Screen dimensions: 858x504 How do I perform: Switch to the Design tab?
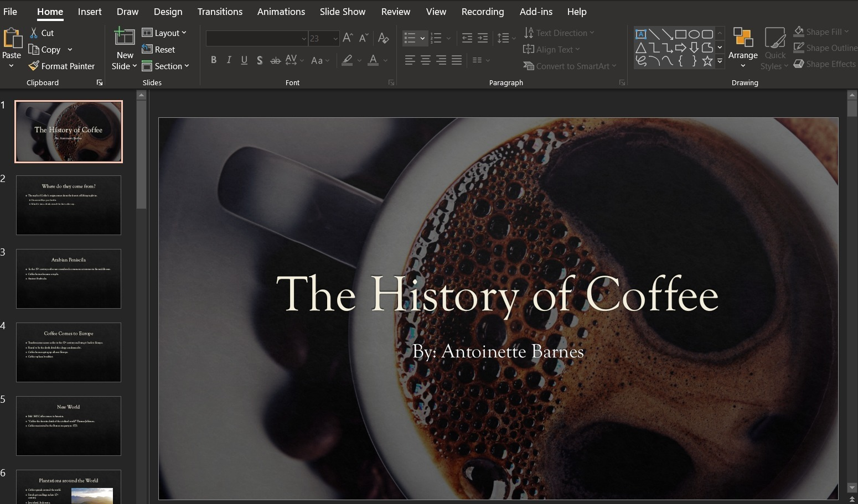[168, 12]
